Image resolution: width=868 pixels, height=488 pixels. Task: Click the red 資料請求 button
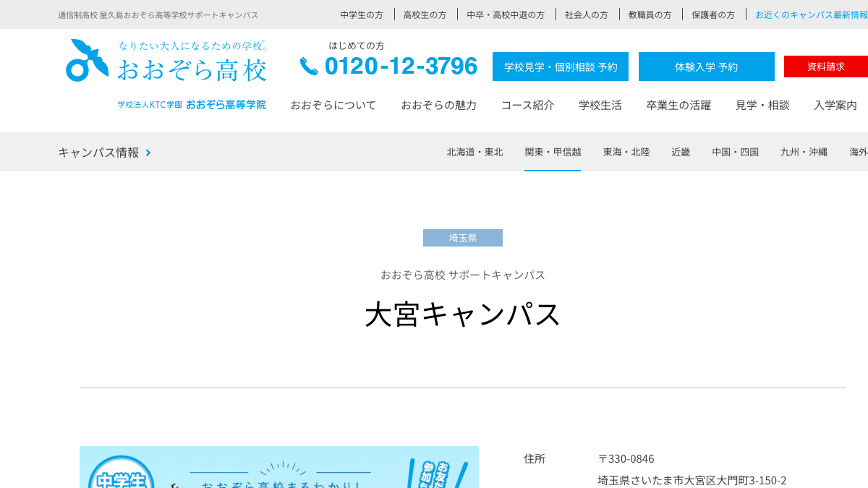click(826, 67)
